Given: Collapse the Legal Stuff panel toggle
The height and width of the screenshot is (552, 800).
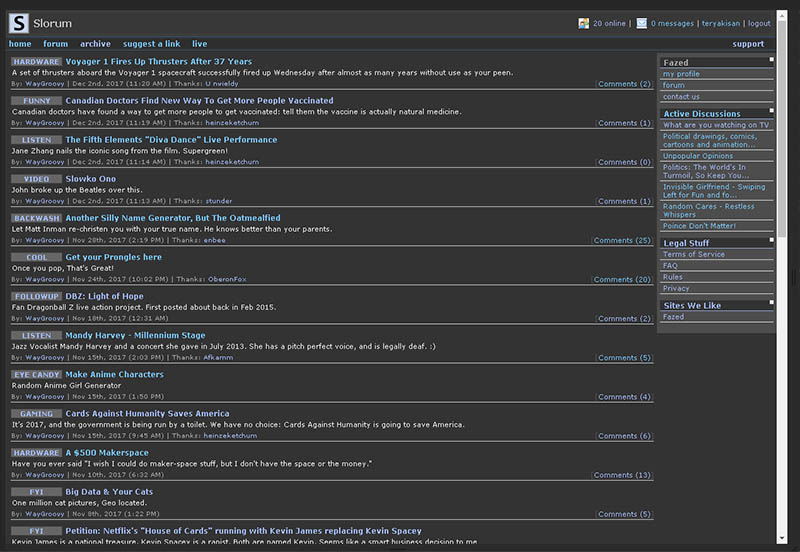Looking at the screenshot, I should [x=771, y=240].
